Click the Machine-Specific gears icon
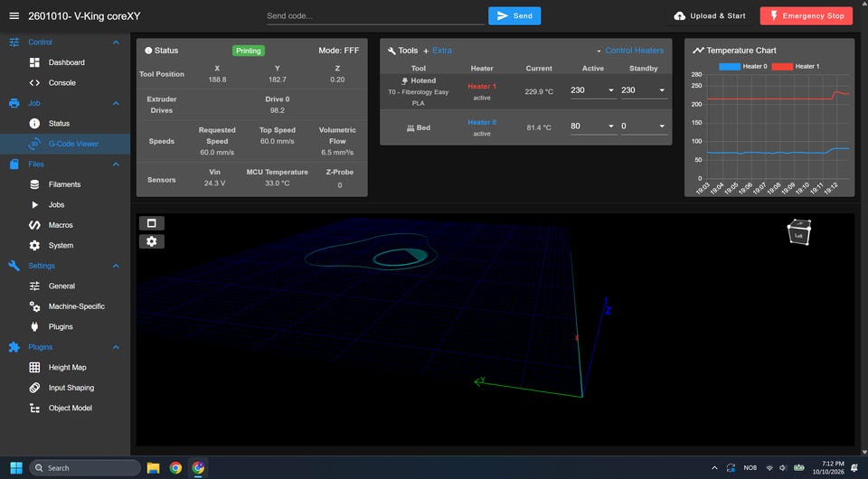868x479 pixels. [34, 306]
